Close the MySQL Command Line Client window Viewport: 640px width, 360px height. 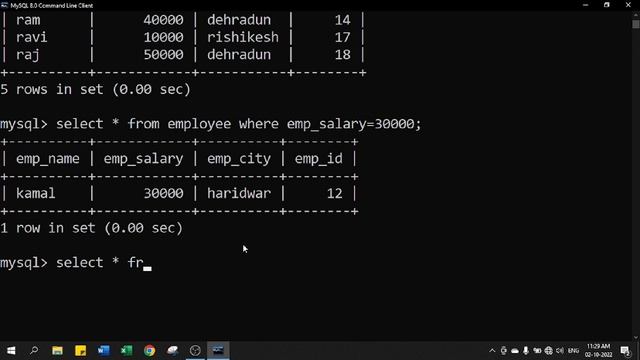point(628,5)
